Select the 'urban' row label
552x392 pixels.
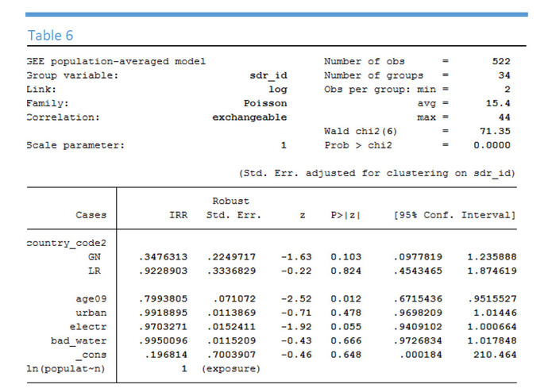click(x=91, y=313)
